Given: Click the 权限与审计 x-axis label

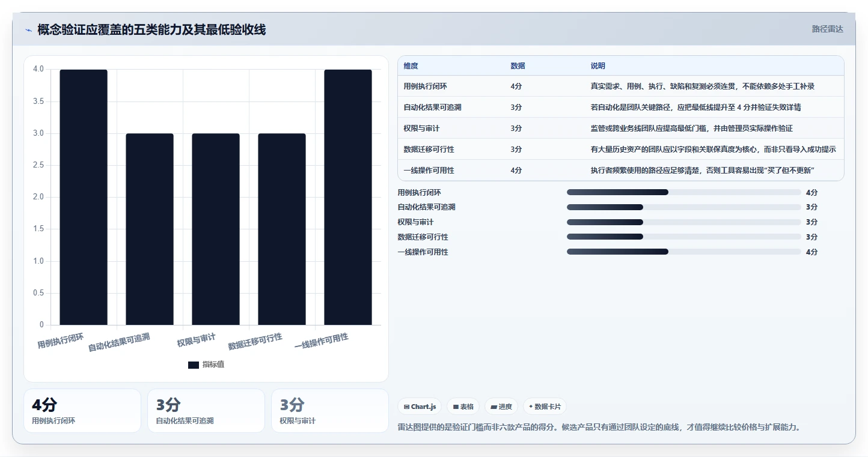Looking at the screenshot, I should tap(196, 339).
